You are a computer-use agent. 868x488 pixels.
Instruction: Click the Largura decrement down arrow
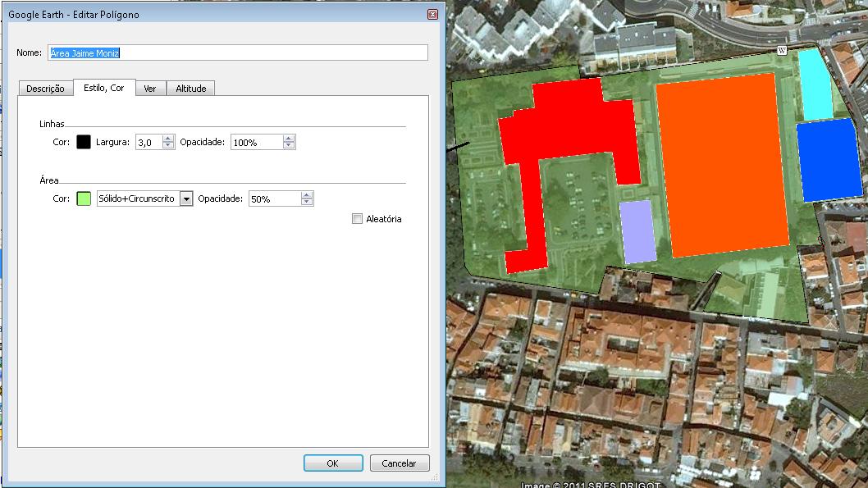[x=168, y=145]
